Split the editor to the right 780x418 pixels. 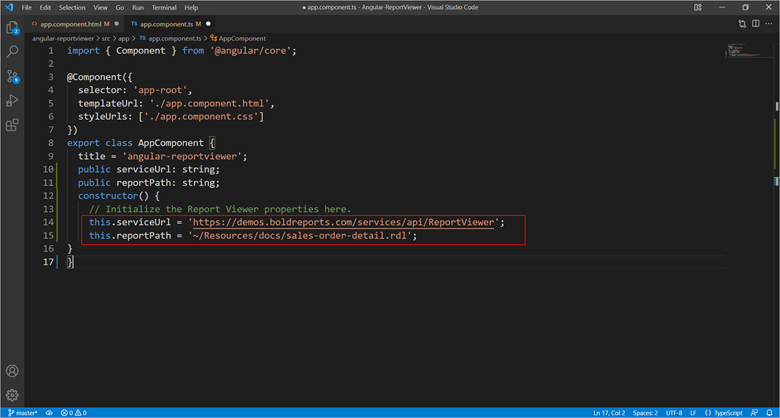pos(756,24)
